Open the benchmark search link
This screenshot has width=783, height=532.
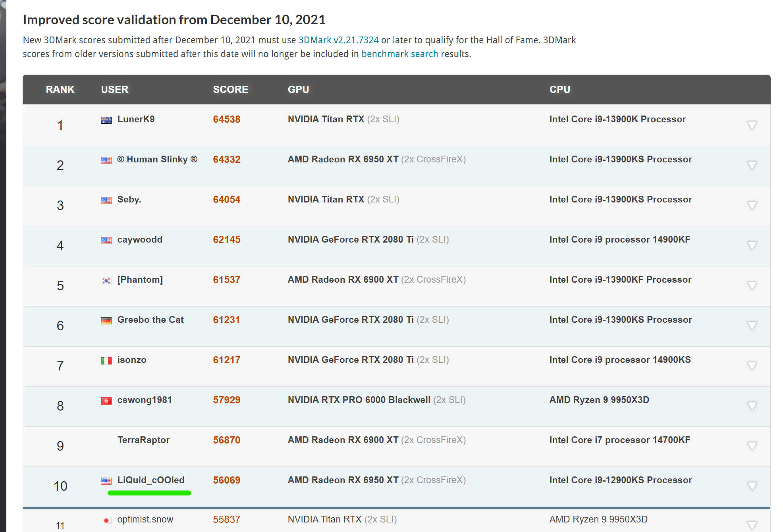pyautogui.click(x=399, y=54)
